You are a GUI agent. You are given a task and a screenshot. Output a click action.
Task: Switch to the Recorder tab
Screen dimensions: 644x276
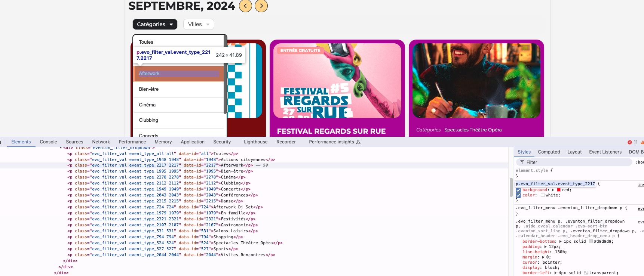pos(286,142)
